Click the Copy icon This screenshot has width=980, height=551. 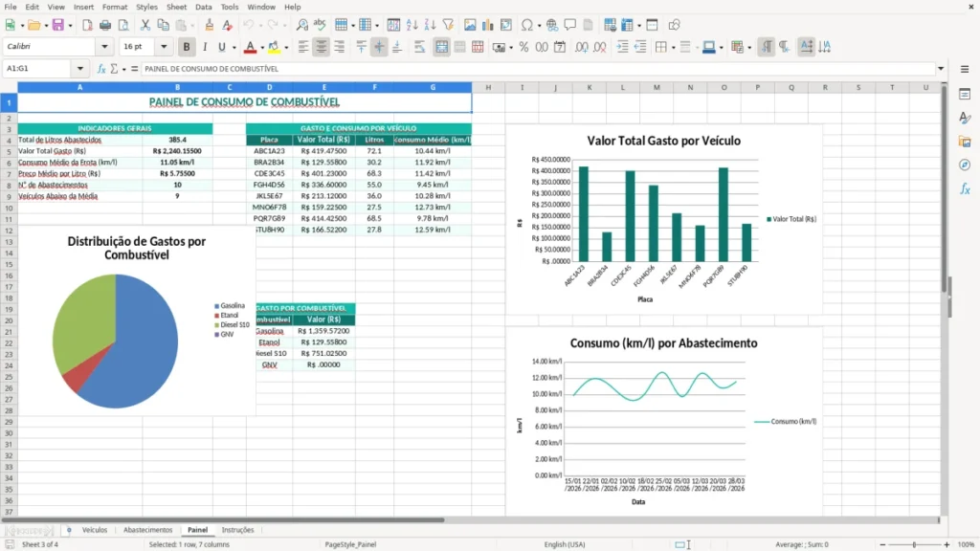click(x=163, y=25)
